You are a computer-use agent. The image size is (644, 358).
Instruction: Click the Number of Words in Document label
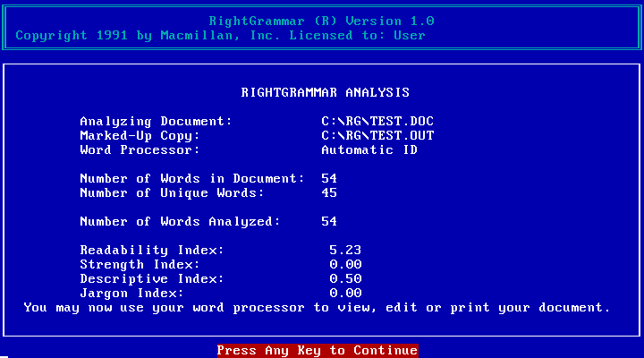[x=192, y=179]
